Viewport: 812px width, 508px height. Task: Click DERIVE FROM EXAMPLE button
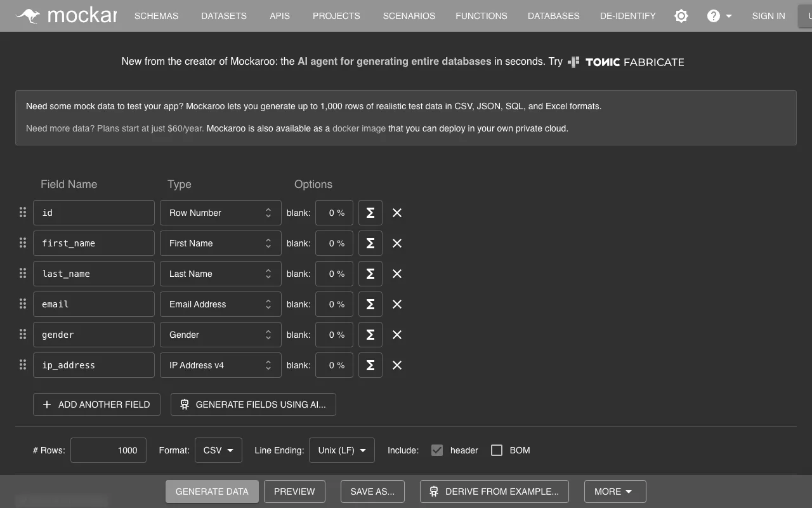[x=494, y=491]
